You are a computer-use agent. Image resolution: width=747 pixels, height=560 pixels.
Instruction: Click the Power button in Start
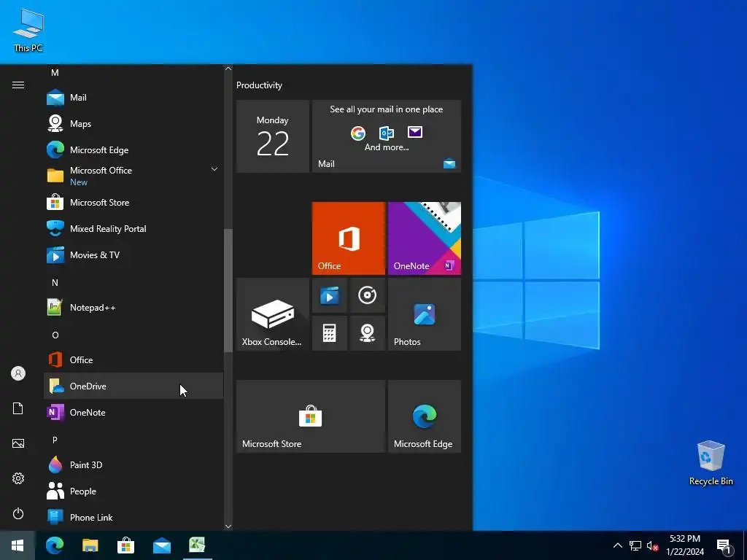(18, 513)
